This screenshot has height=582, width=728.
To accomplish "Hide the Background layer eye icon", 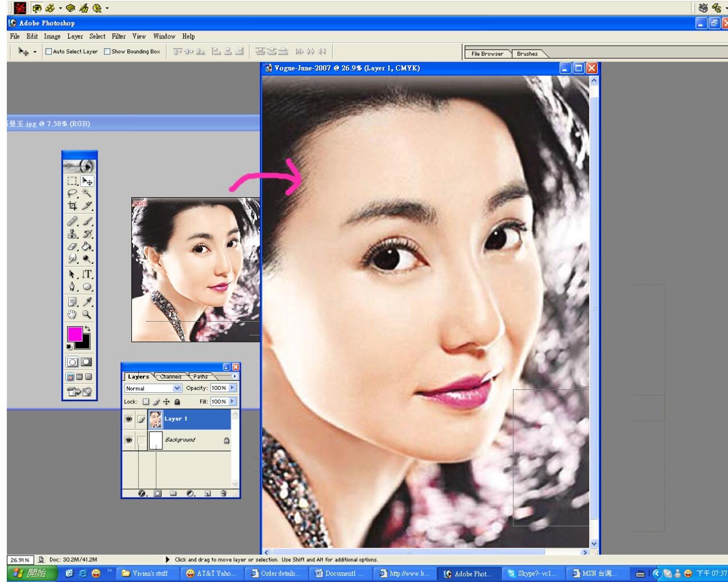I will coord(129,440).
